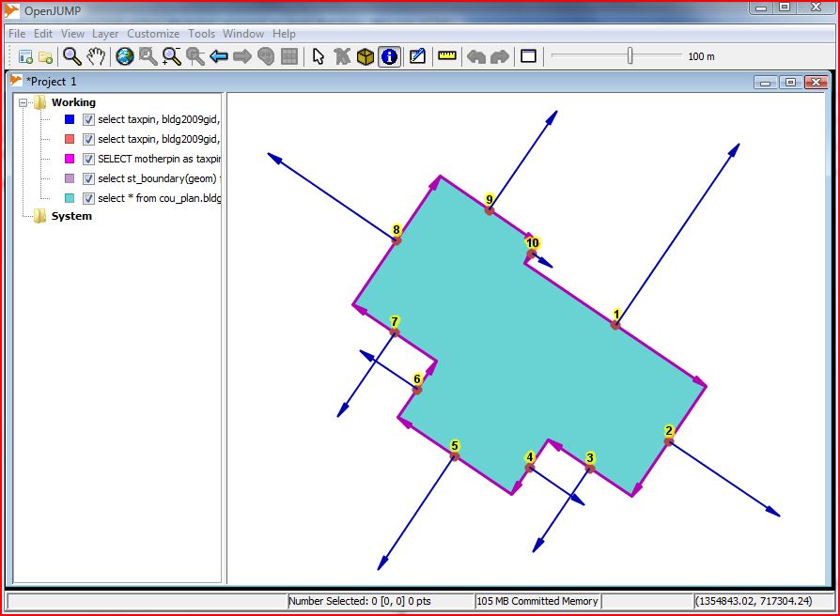Image resolution: width=840 pixels, height=616 pixels.
Task: Collapse the Working category tree node
Action: coord(23,102)
